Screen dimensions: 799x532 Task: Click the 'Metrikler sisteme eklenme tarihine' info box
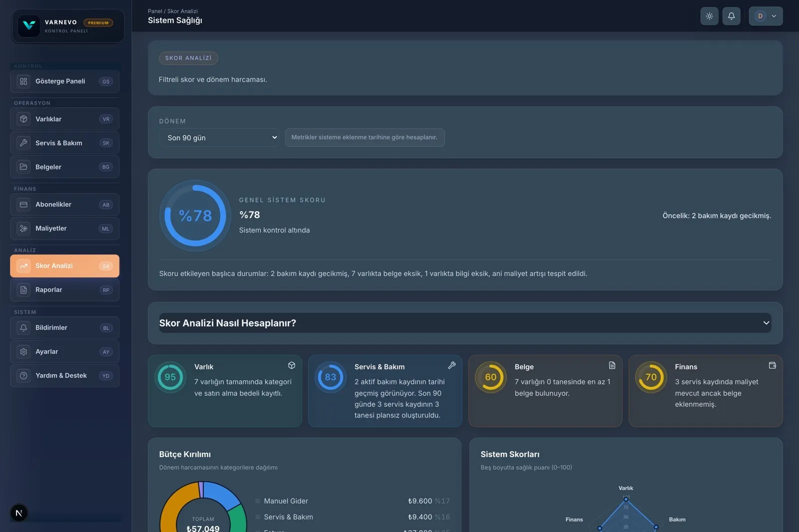pos(365,138)
